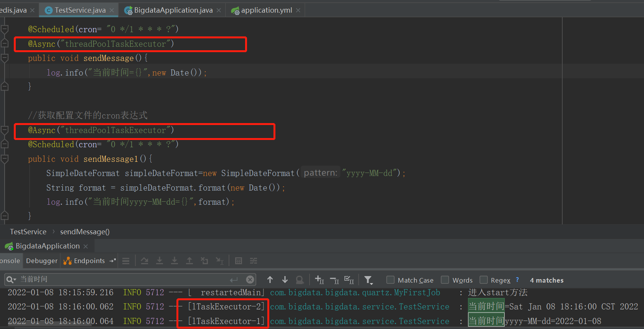Collapse the sendMessage1() method fold marker
Screen dimensions: 644x329
click(5, 159)
